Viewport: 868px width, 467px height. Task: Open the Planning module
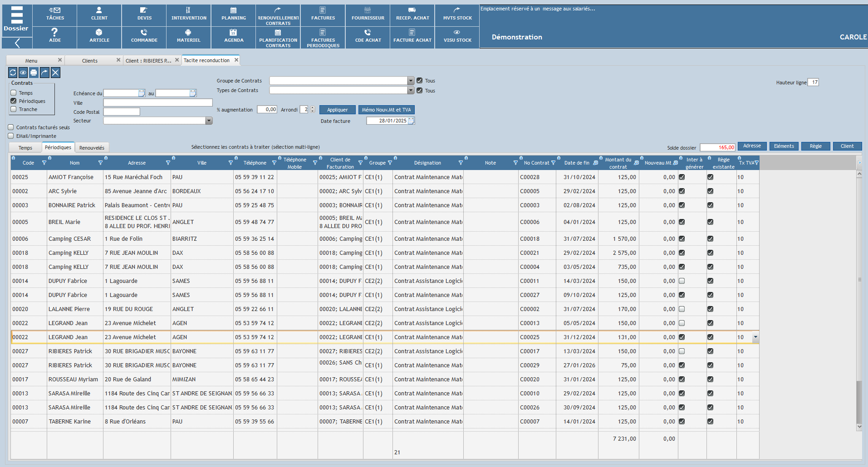tap(234, 15)
